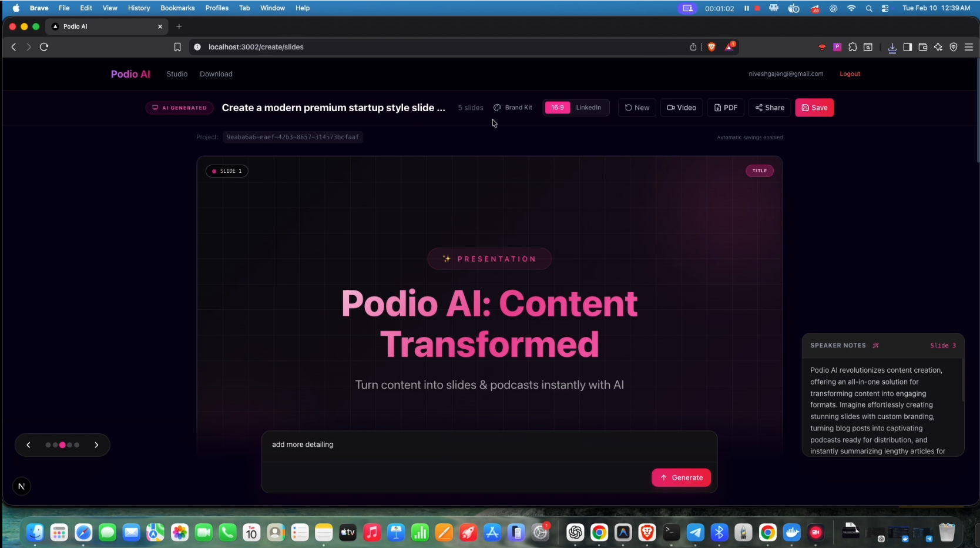Click the speaker notes edit icon
Viewport: 980px width, 548px height.
click(875, 346)
